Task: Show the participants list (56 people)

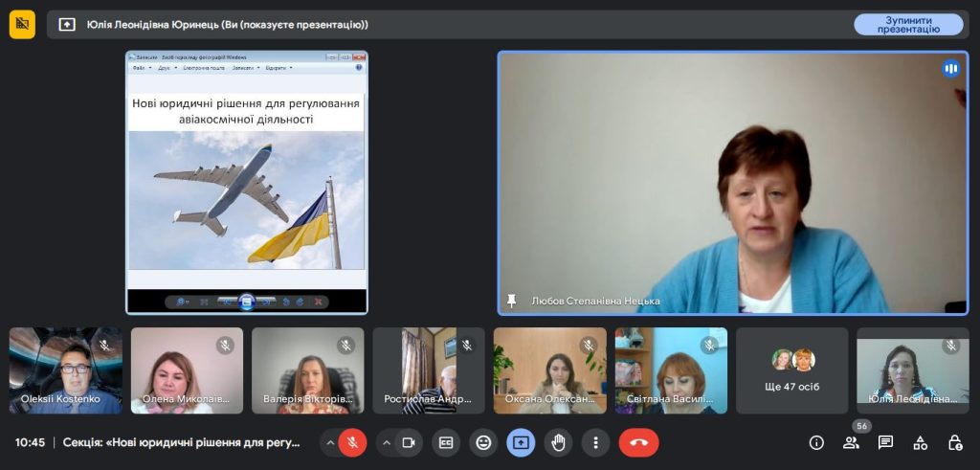Action: click(x=851, y=442)
